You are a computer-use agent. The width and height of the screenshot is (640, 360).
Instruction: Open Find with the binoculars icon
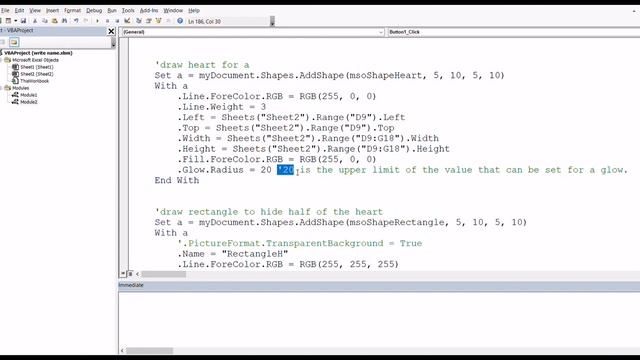[64, 21]
